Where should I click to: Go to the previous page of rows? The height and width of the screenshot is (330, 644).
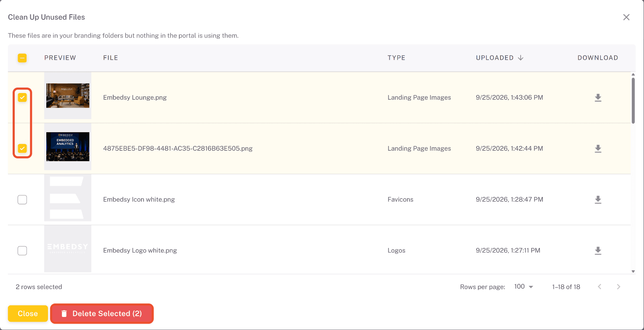pyautogui.click(x=600, y=287)
